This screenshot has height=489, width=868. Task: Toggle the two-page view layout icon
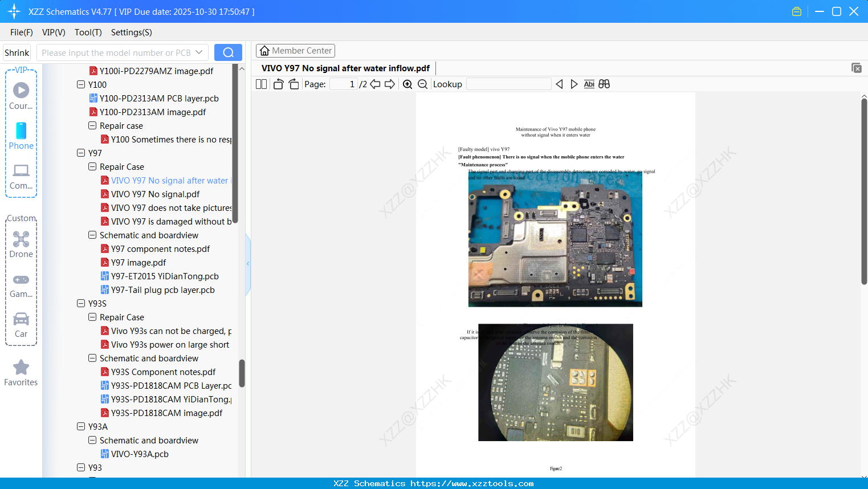point(261,84)
